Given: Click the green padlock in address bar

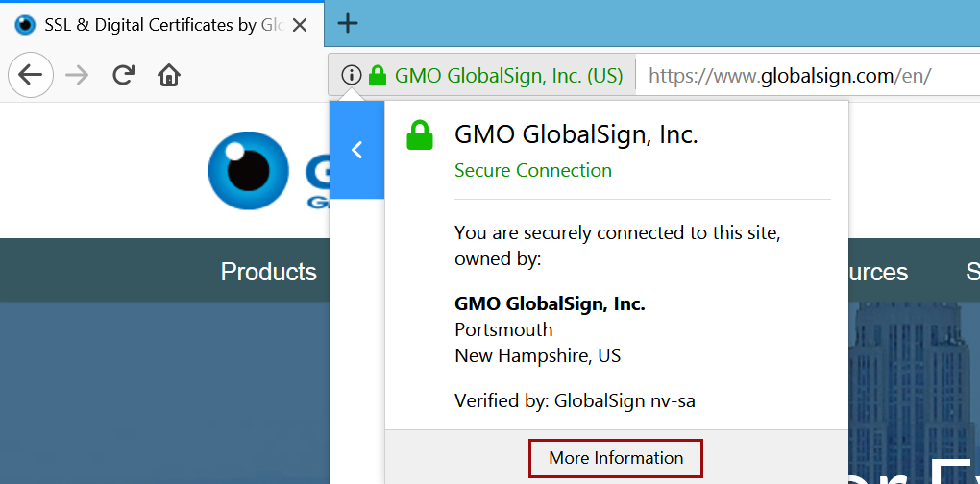Looking at the screenshot, I should pyautogui.click(x=378, y=75).
